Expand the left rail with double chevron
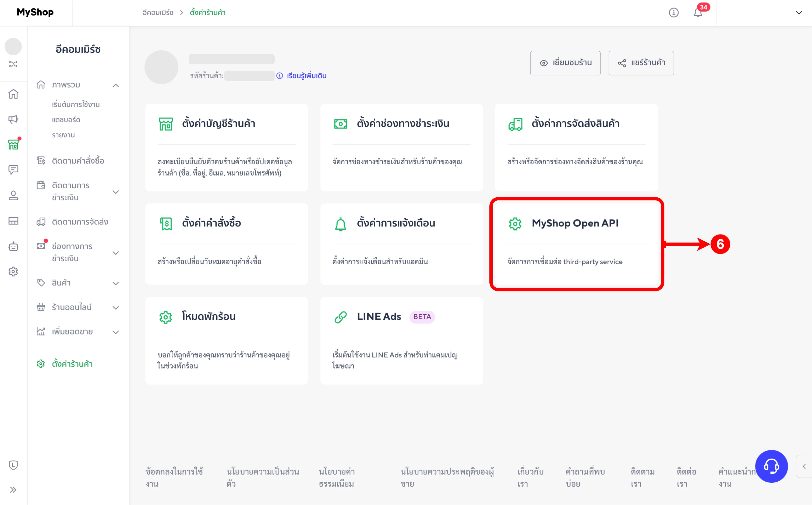 pyautogui.click(x=13, y=490)
